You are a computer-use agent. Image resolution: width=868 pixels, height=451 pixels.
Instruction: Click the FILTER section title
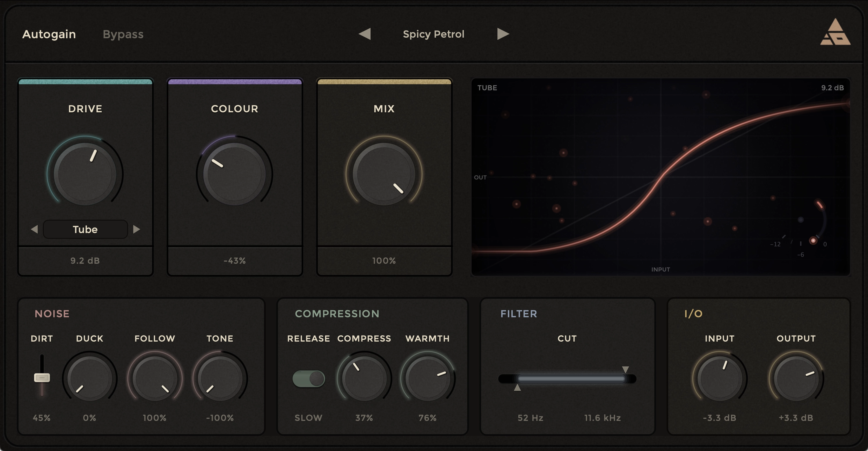tap(519, 314)
